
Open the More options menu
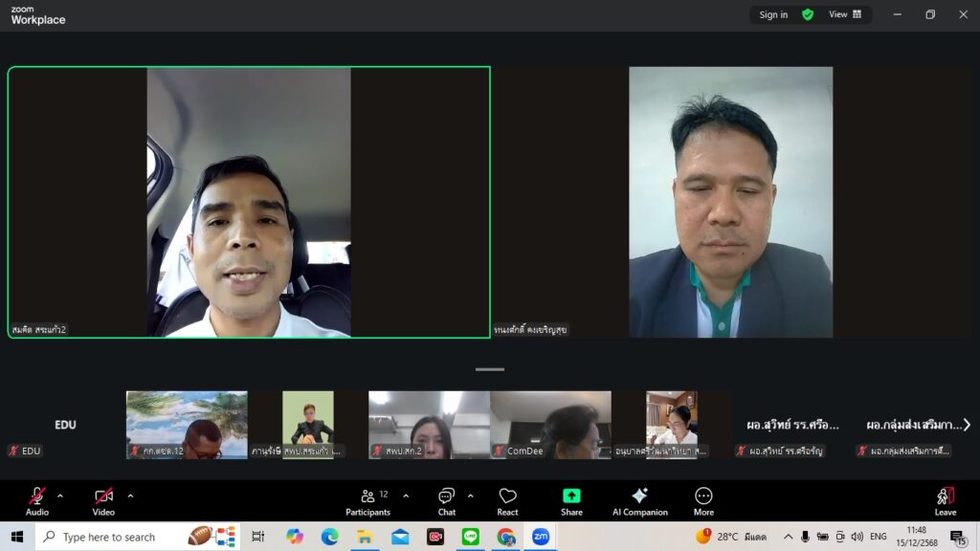703,500
